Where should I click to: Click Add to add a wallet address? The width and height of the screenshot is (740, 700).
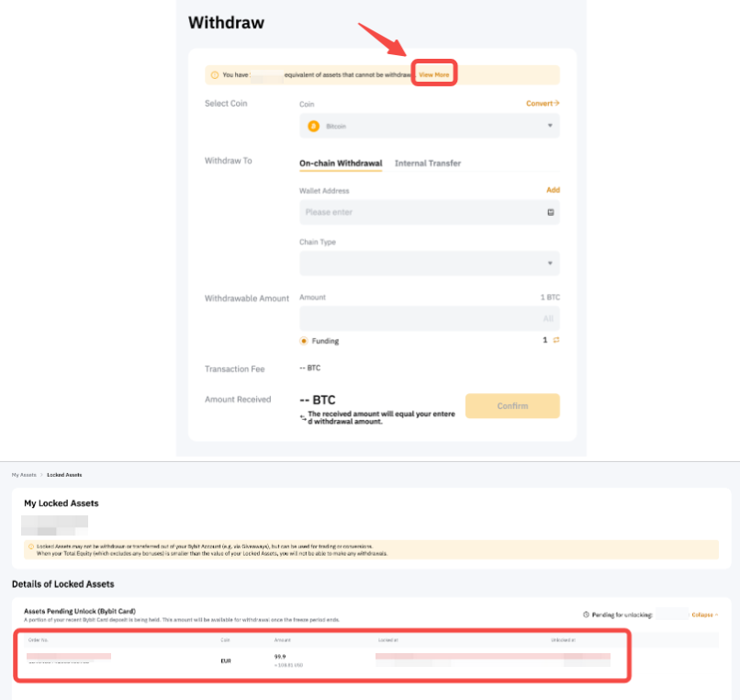click(553, 190)
